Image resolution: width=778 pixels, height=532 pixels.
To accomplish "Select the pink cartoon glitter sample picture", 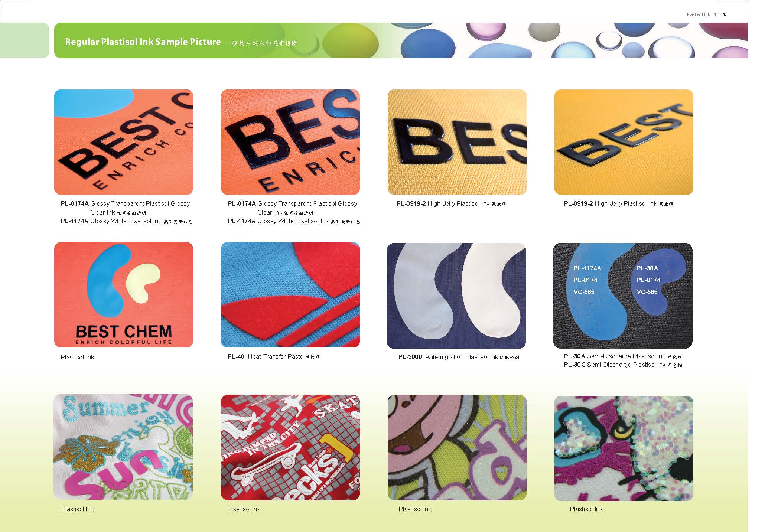I will 457,447.
